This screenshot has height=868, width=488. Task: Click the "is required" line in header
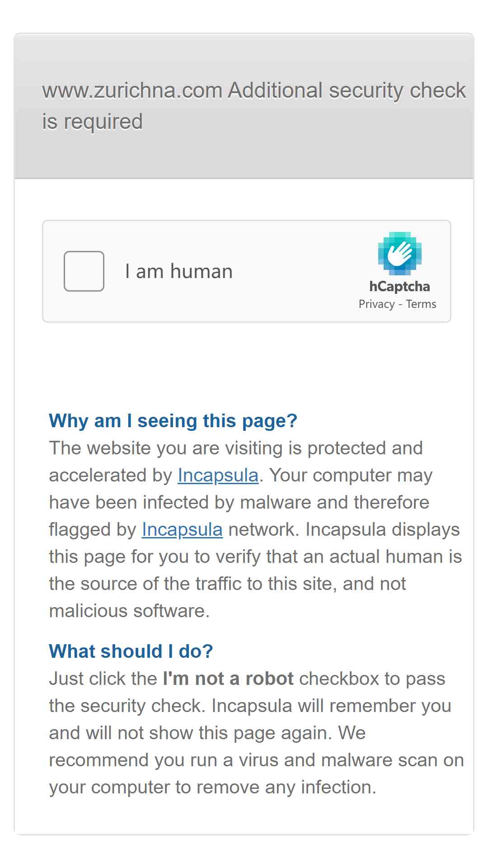(x=92, y=122)
